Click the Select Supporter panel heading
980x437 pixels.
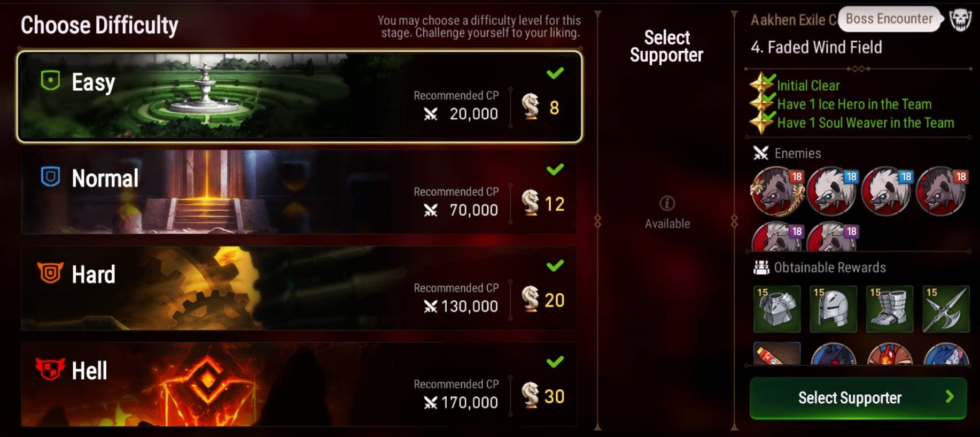[666, 47]
